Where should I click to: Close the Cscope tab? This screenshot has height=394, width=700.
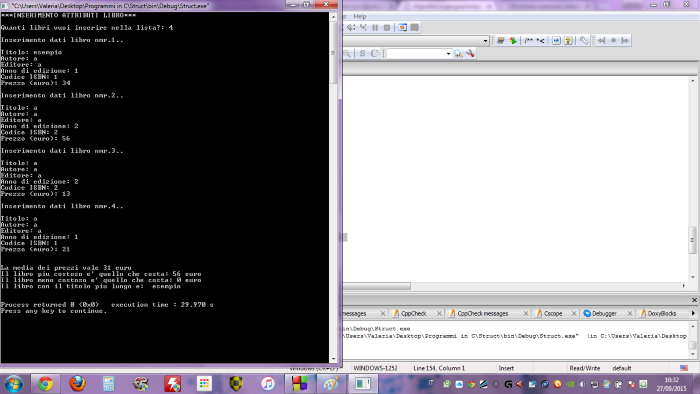tap(574, 314)
